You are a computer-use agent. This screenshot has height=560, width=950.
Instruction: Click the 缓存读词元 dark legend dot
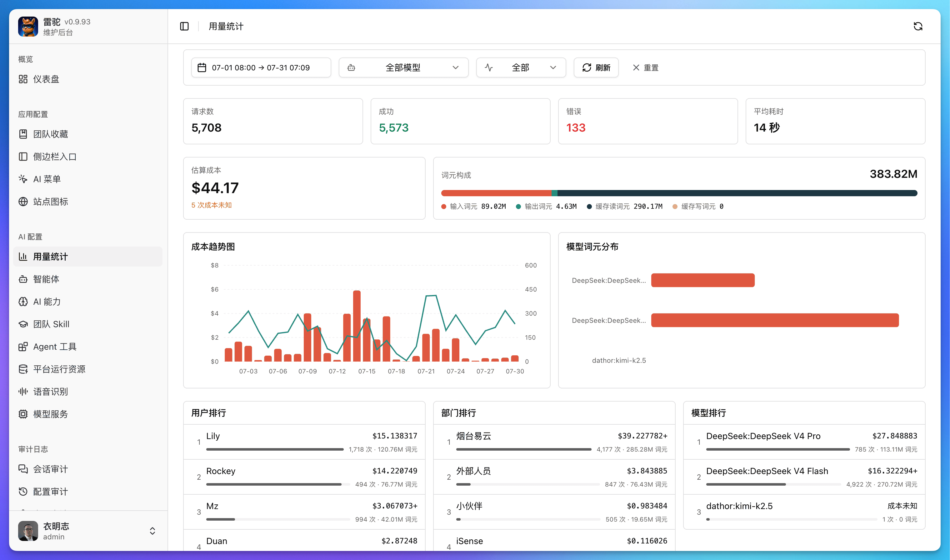[x=589, y=207]
